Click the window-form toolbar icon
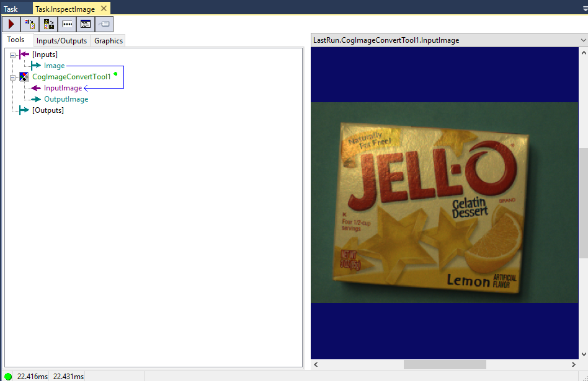 86,24
